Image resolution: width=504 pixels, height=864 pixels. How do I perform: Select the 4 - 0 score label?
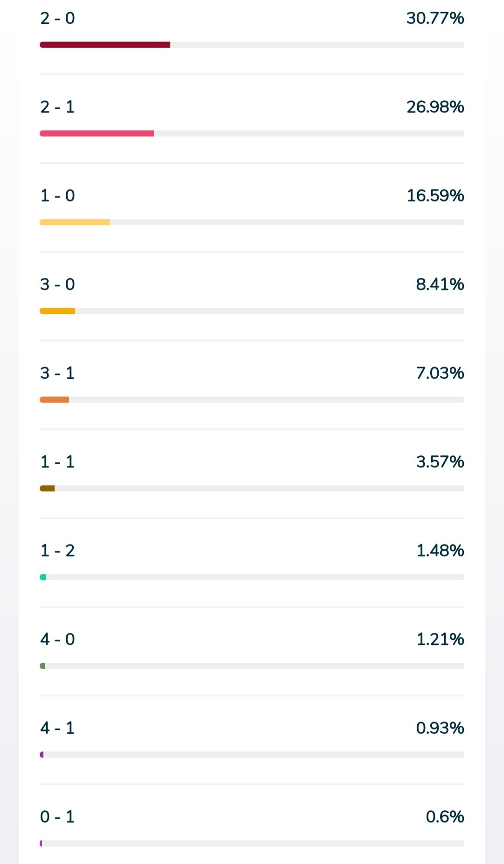pos(57,639)
